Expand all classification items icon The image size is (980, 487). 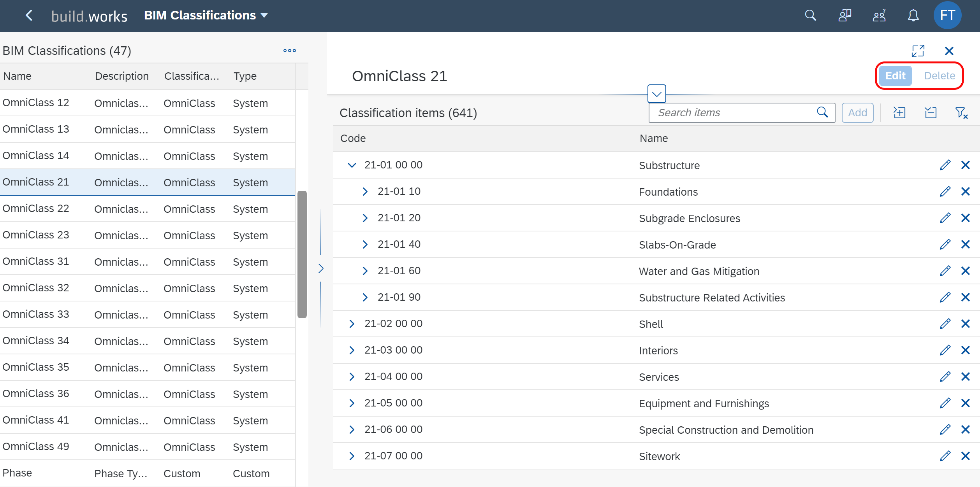(899, 113)
